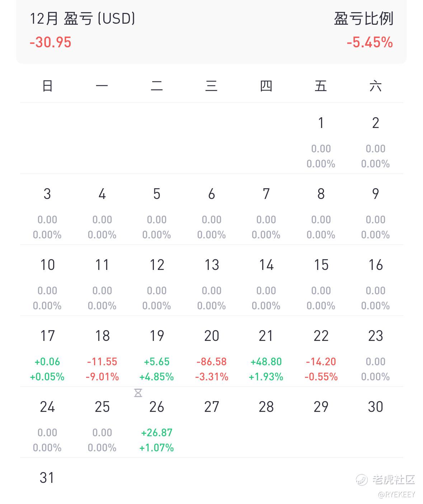Viewport: 423px width, 504px height.
Task: Tap the @RYEKEEY username watermark
Action: click(x=396, y=495)
